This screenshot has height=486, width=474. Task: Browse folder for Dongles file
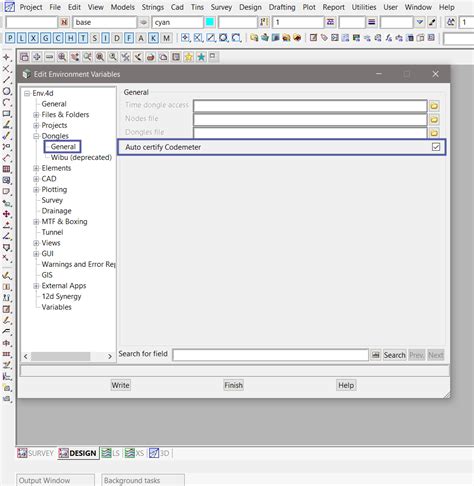click(434, 133)
